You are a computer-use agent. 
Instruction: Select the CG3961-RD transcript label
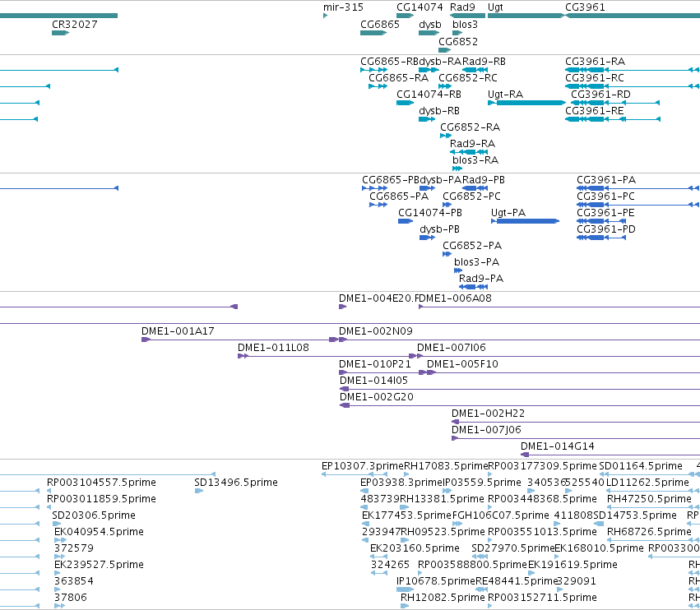pos(601,95)
